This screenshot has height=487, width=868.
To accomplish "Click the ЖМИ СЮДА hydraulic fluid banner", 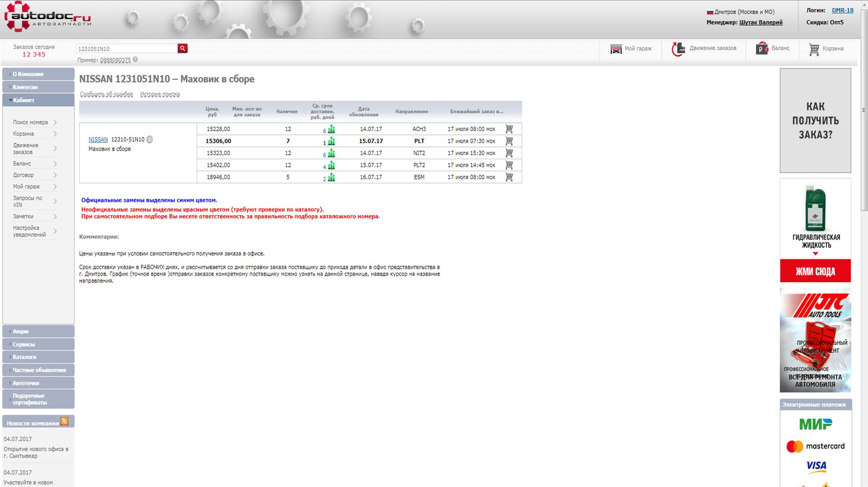I will pos(815,230).
